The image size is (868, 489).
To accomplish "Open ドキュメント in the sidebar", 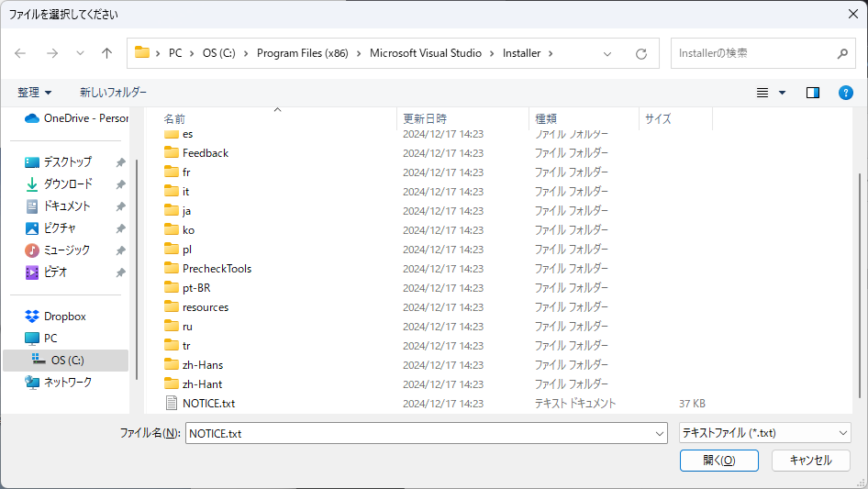I will pos(66,206).
